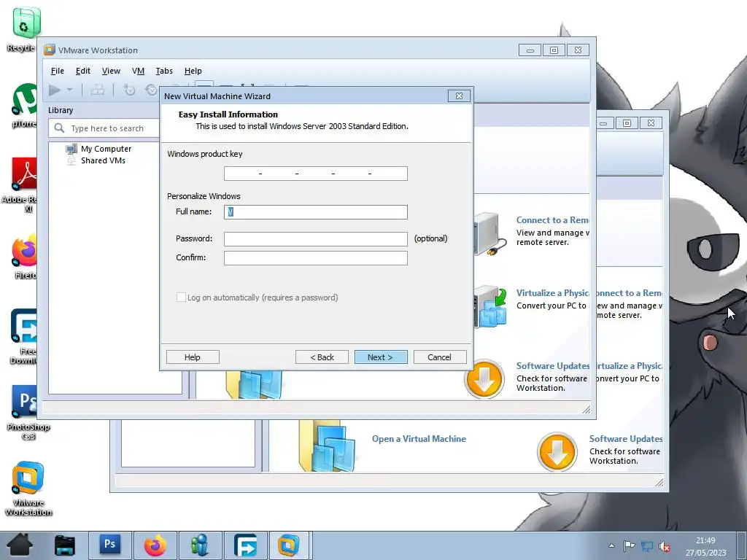The height and width of the screenshot is (560, 747).
Task: Select My Computer in Library tree
Action: (106, 149)
